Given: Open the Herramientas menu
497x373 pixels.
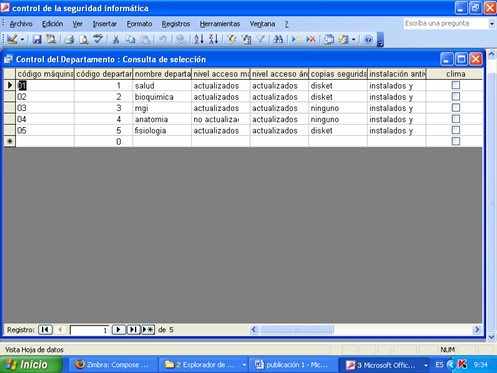Looking at the screenshot, I should (220, 24).
